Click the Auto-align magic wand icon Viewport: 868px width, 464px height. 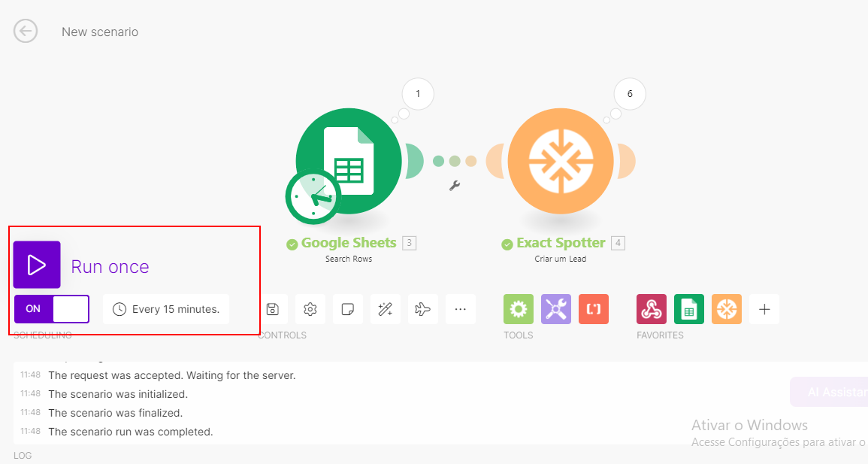click(x=386, y=309)
